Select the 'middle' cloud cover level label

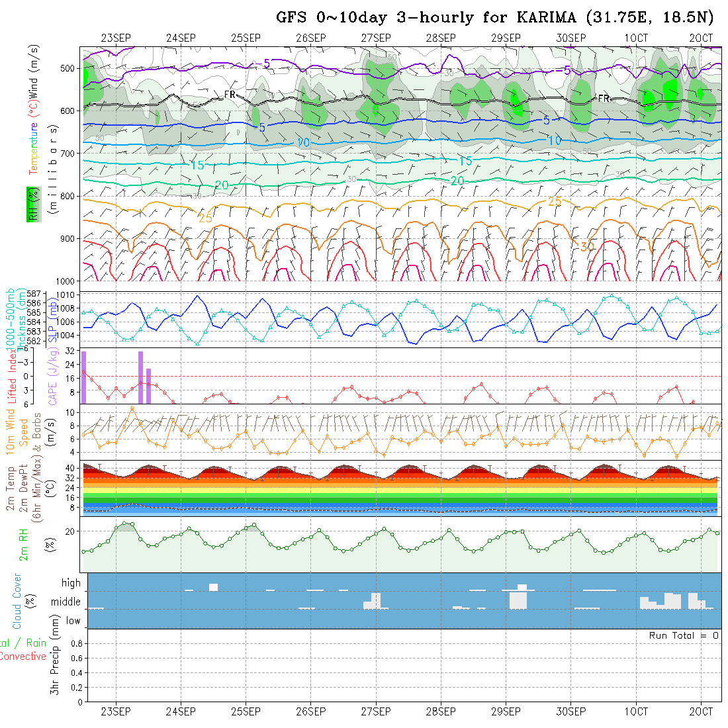66,602
